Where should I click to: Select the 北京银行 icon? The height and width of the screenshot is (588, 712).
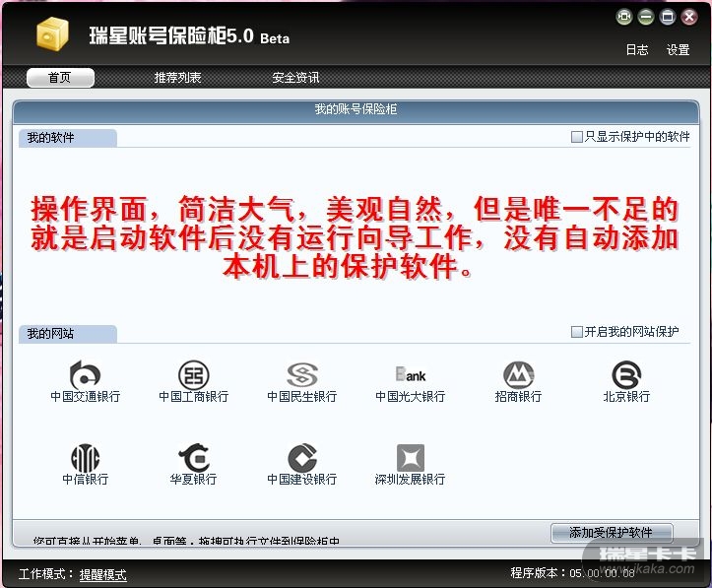(x=626, y=375)
